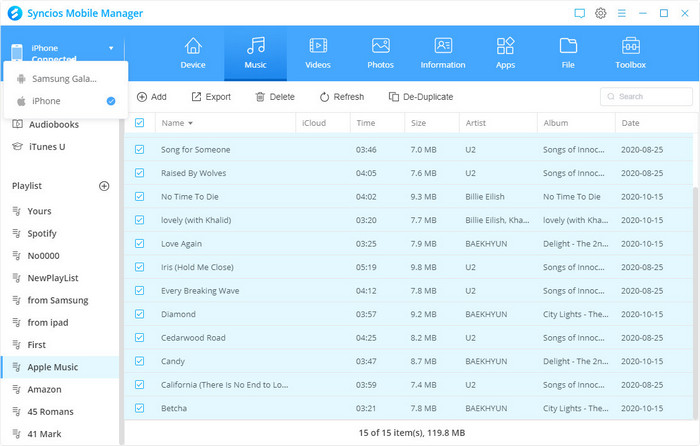The height and width of the screenshot is (446, 700).
Task: Open the feedback message icon in title bar
Action: point(579,13)
